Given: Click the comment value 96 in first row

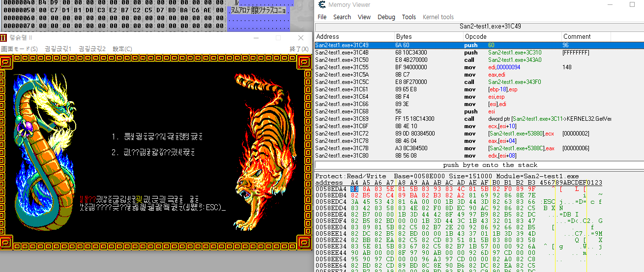Looking at the screenshot, I should coord(565,45).
